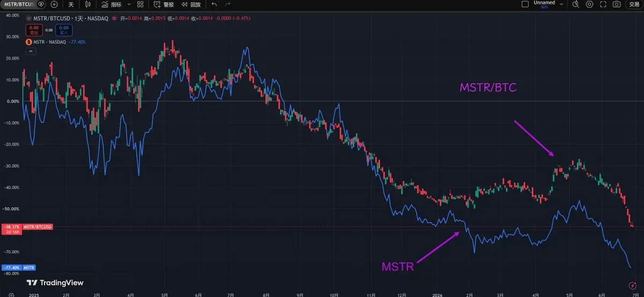The image size is (644, 297).
Task: Collapse the legend with chevron toggle
Action: (x=30, y=51)
